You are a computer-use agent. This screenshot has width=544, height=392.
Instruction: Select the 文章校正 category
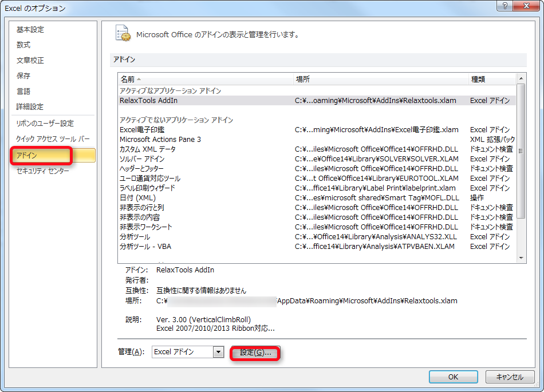click(30, 60)
